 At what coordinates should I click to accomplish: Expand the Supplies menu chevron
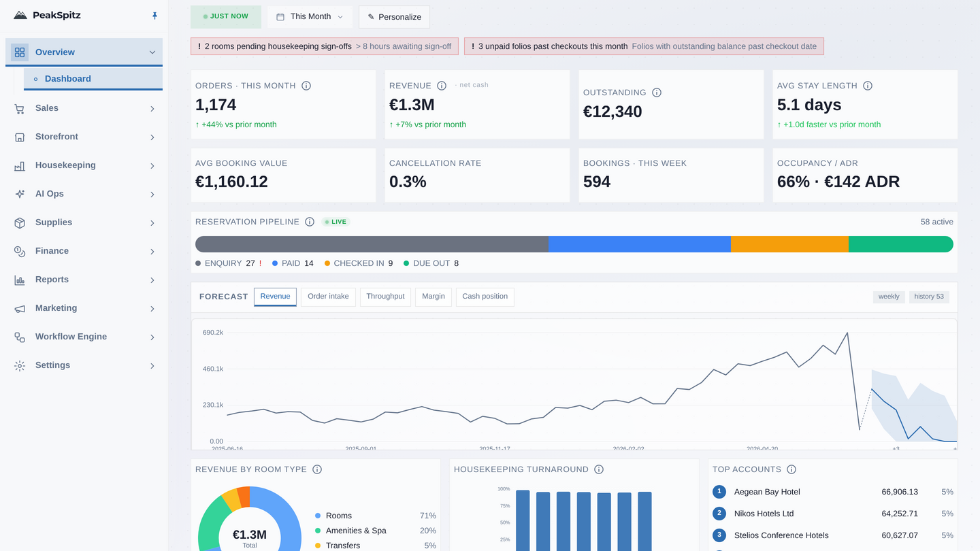point(152,223)
